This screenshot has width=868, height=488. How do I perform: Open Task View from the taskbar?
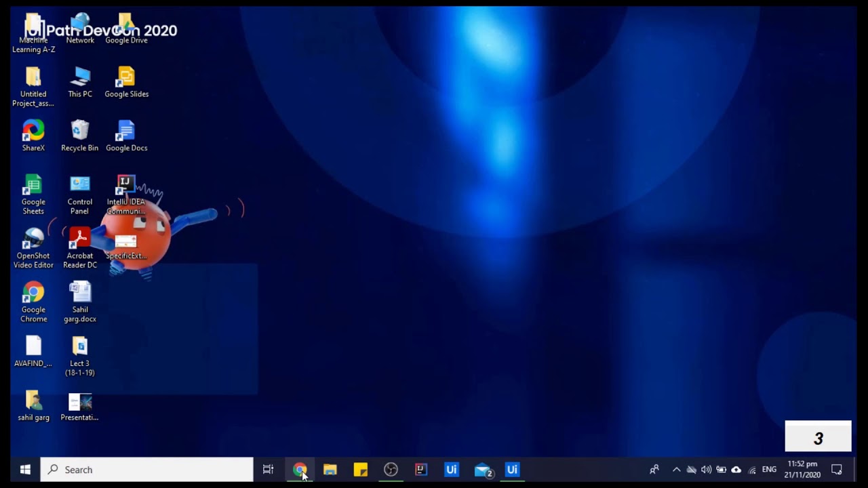tap(269, 470)
